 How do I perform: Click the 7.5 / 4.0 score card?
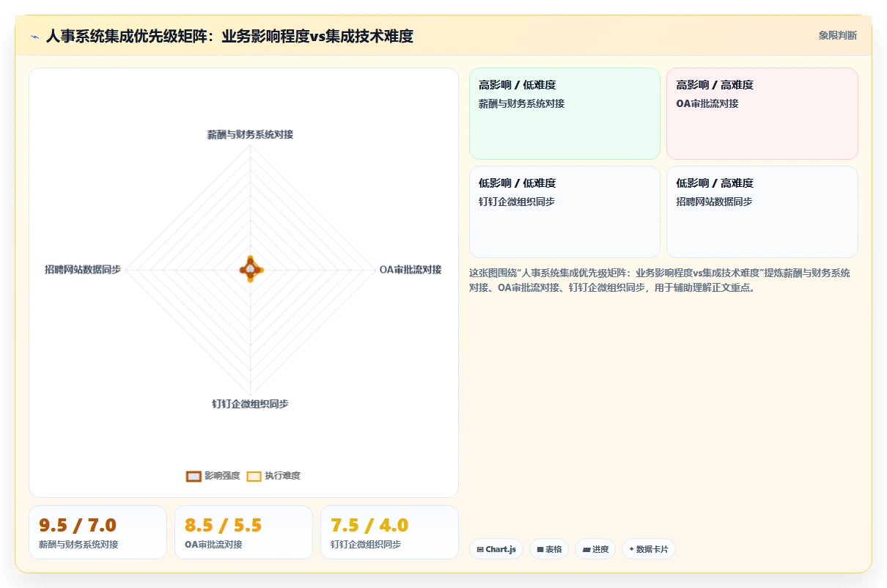click(x=389, y=532)
